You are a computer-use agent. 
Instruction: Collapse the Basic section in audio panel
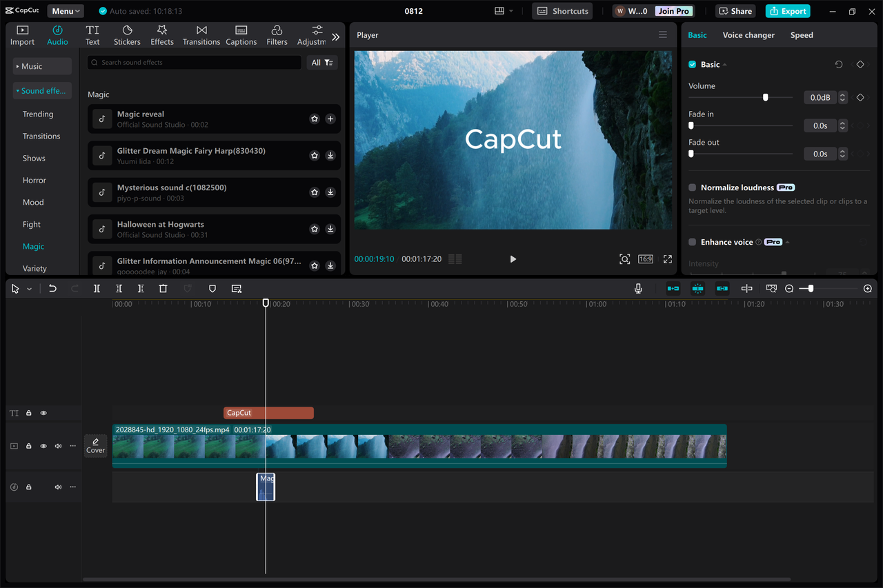click(724, 64)
